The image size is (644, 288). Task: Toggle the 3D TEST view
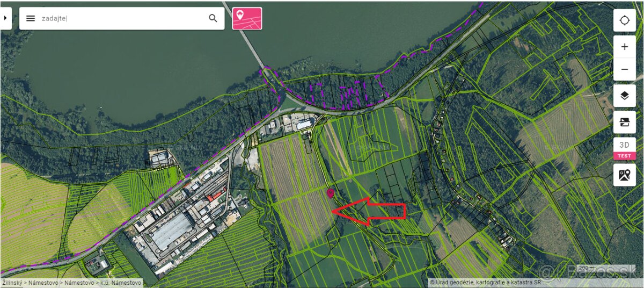click(x=625, y=149)
